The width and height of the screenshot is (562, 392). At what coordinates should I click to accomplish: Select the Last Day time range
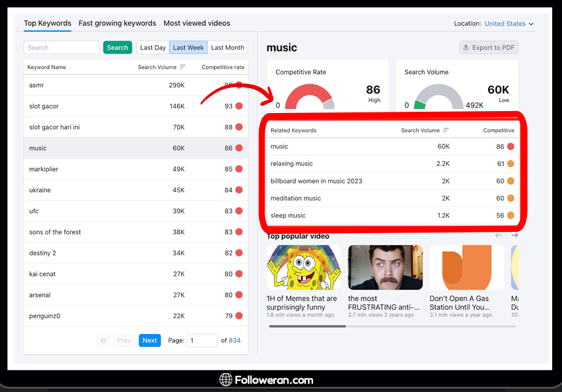[x=153, y=48]
